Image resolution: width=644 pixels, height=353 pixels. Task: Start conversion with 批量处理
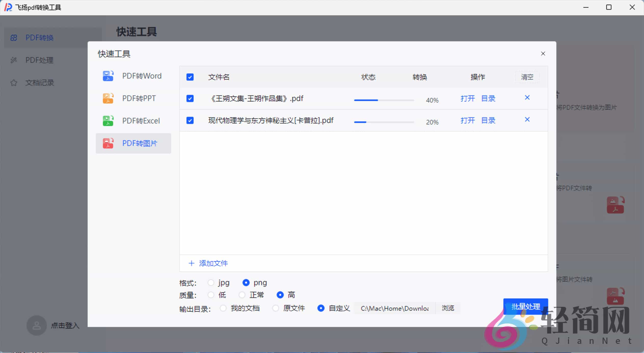pyautogui.click(x=525, y=307)
